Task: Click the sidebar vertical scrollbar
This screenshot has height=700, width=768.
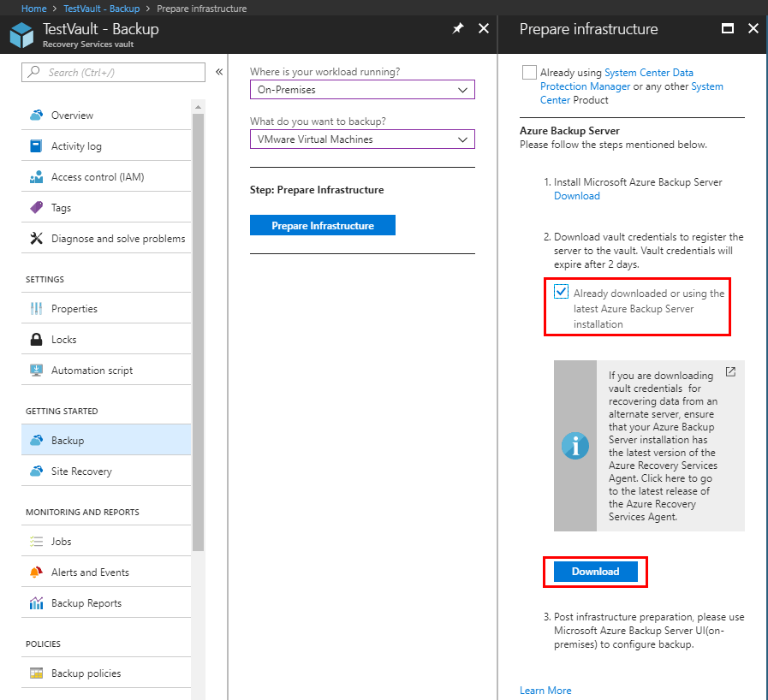Action: (198, 342)
